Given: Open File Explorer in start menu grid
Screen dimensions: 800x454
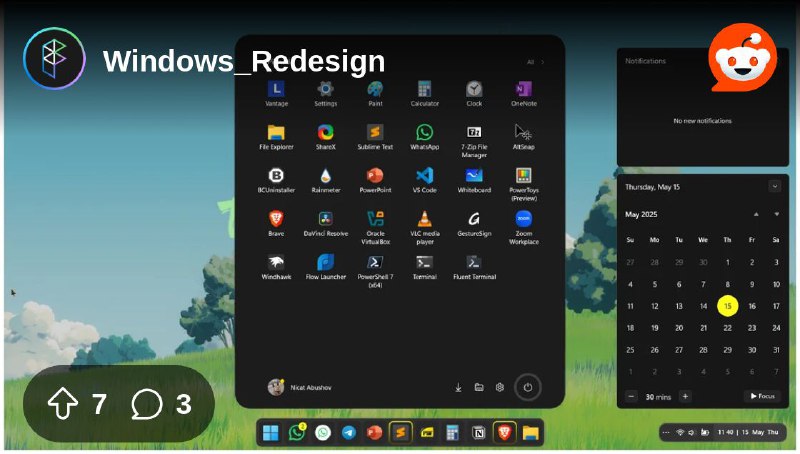Looking at the screenshot, I should coord(276,137).
